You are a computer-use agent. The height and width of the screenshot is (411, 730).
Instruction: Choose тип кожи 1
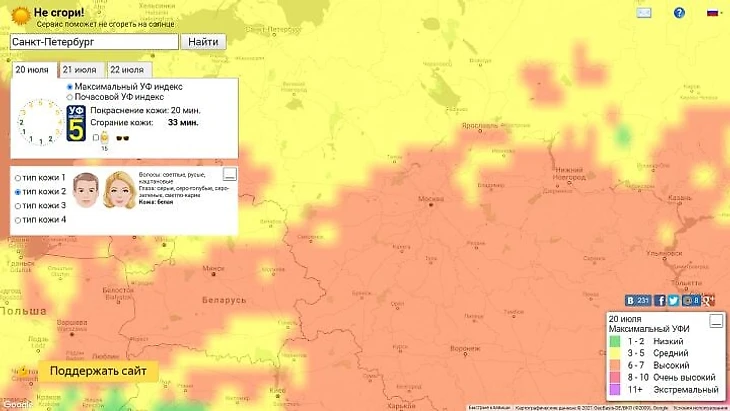(18, 178)
